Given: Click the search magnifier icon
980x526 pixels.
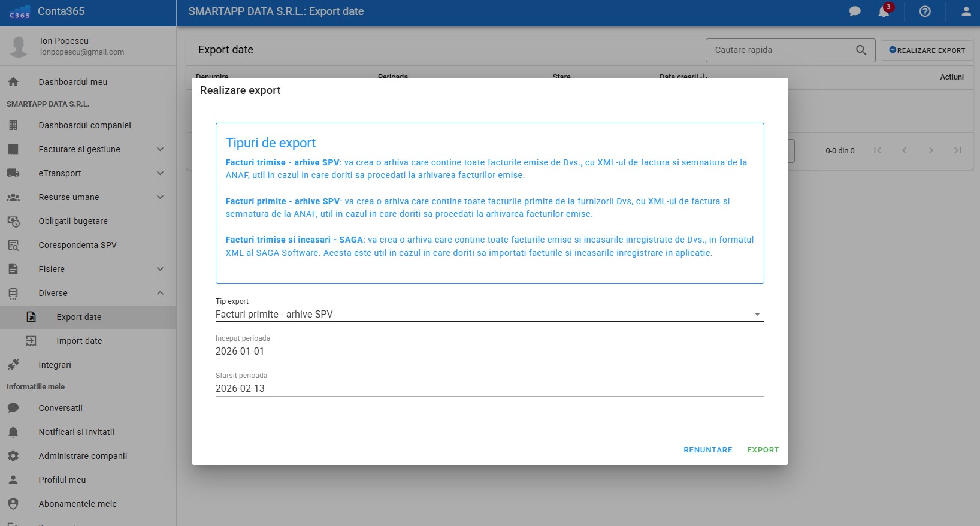Looking at the screenshot, I should pyautogui.click(x=861, y=50).
